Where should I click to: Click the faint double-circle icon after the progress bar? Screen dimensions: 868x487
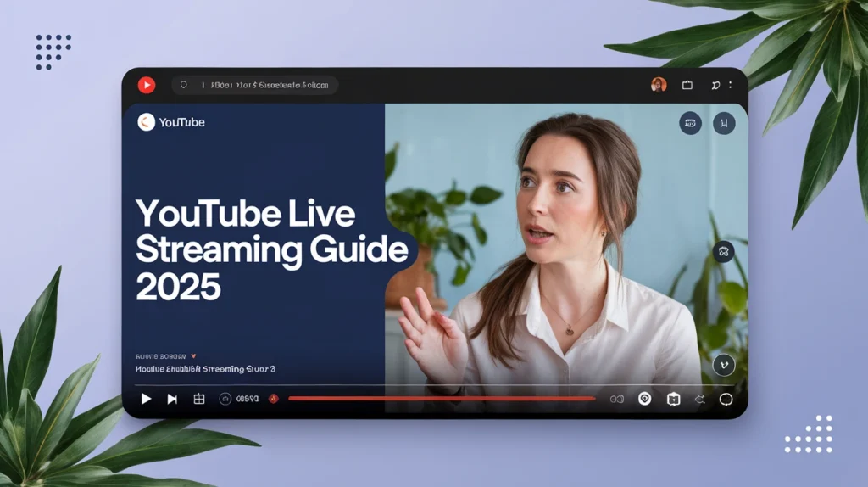[617, 399]
